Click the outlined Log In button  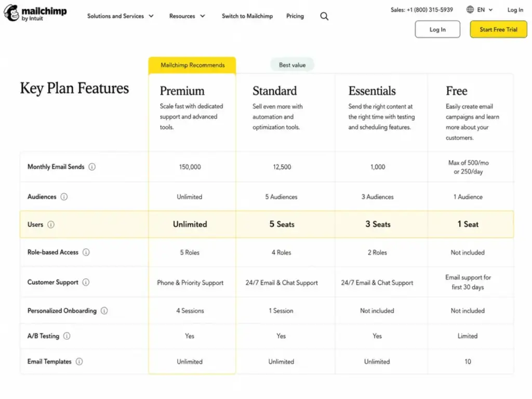coord(437,30)
